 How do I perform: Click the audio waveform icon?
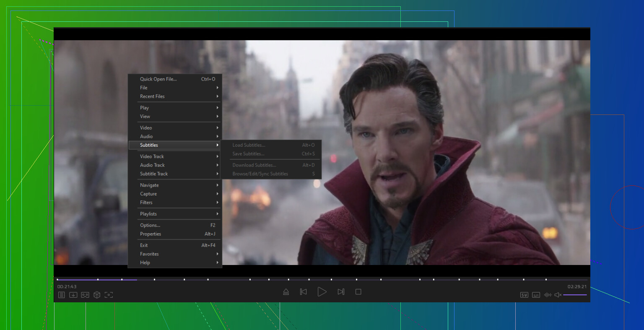point(548,295)
